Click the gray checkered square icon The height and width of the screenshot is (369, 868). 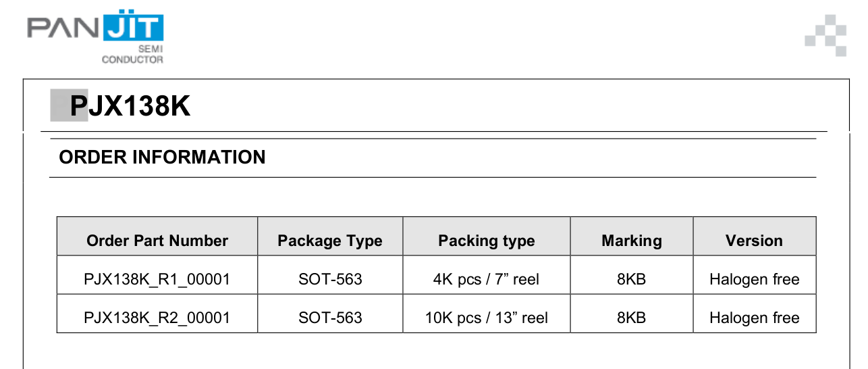(825, 36)
